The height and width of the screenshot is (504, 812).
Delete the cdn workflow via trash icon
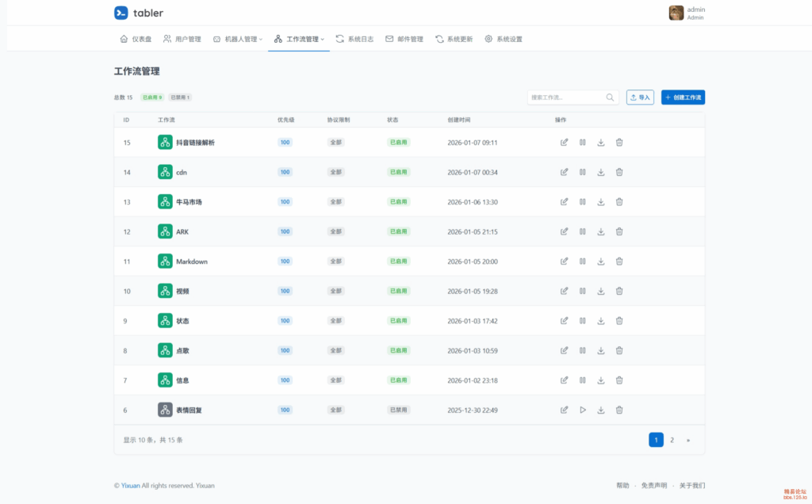(x=619, y=172)
